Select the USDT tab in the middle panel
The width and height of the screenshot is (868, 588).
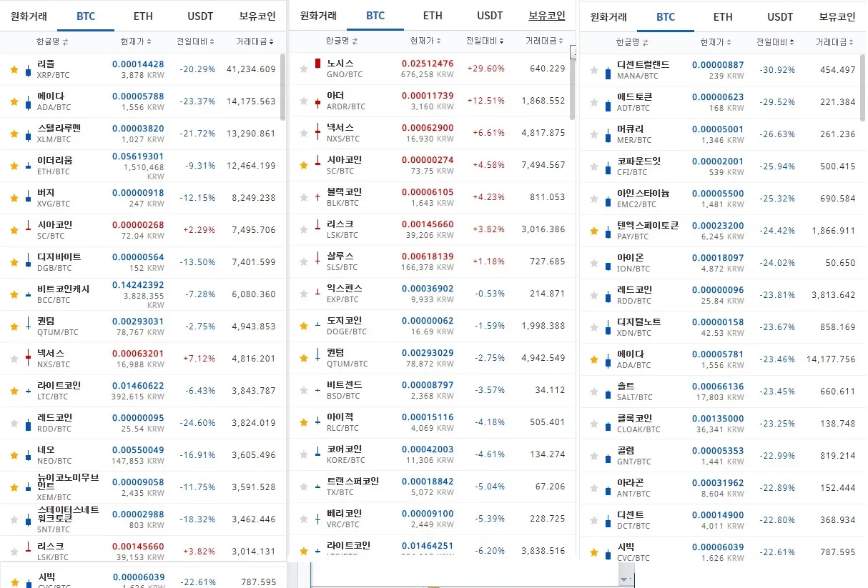[x=490, y=16]
